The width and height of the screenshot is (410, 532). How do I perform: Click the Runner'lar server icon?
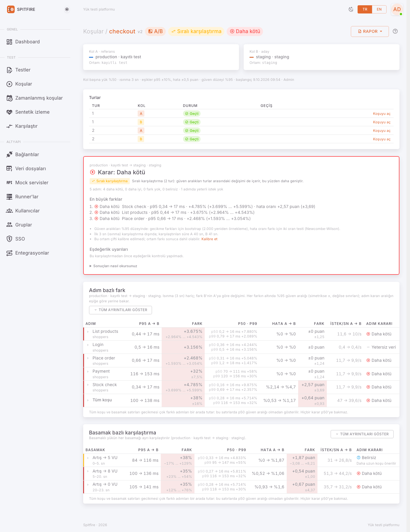[x=9, y=197]
